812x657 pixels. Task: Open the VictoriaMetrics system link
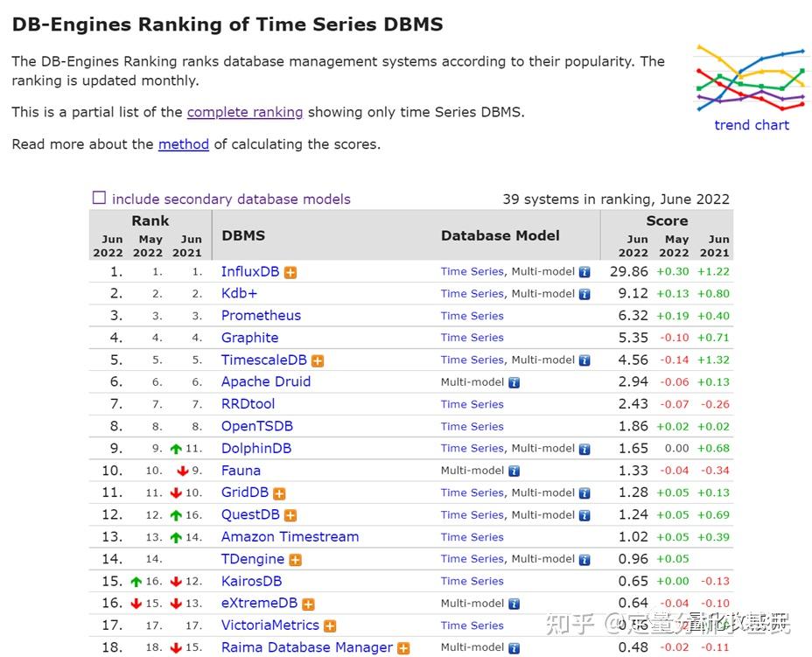point(269,626)
